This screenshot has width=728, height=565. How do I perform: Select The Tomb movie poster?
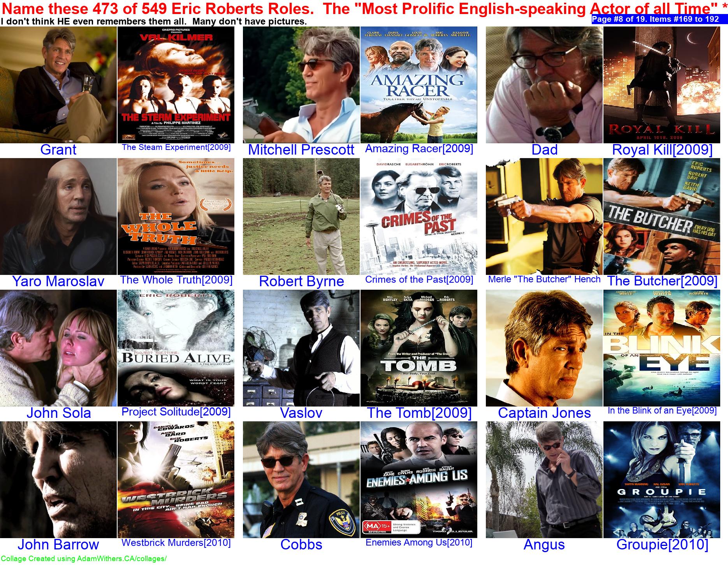click(419, 348)
